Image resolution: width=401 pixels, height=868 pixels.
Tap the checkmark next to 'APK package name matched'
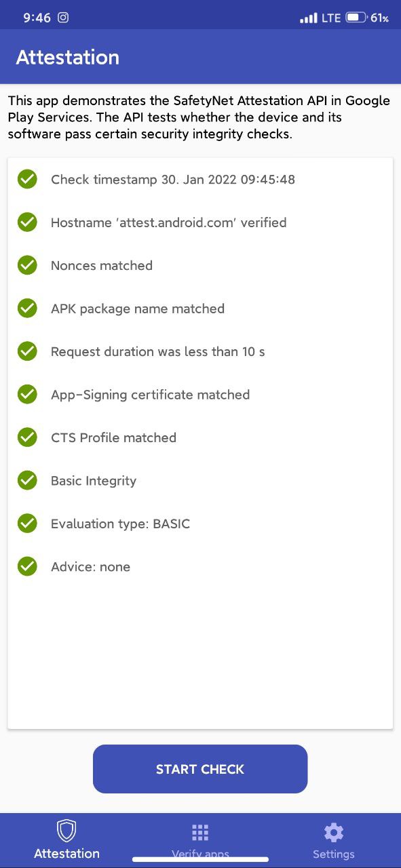pos(27,308)
